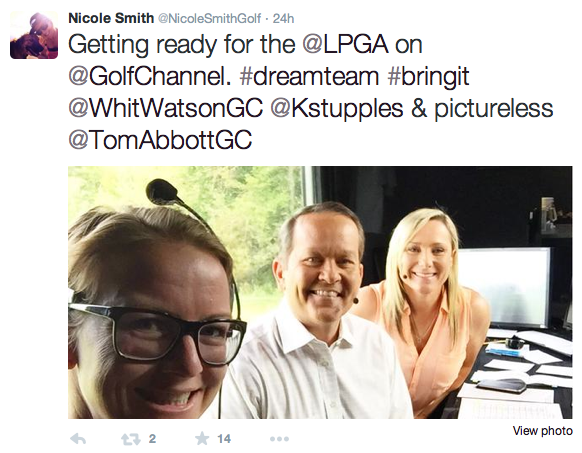Visit the @LPGA mention
The width and height of the screenshot is (582, 453).
pos(346,45)
